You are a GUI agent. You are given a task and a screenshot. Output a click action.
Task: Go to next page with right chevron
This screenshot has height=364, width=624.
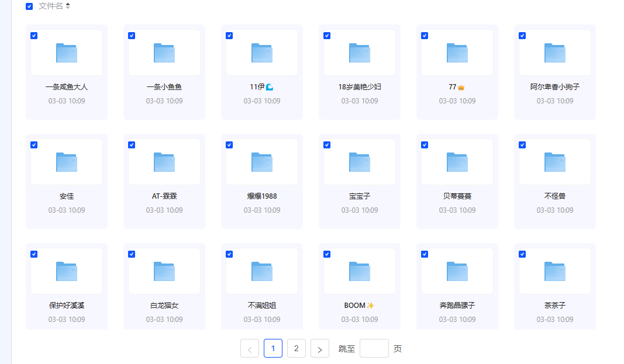tap(319, 349)
